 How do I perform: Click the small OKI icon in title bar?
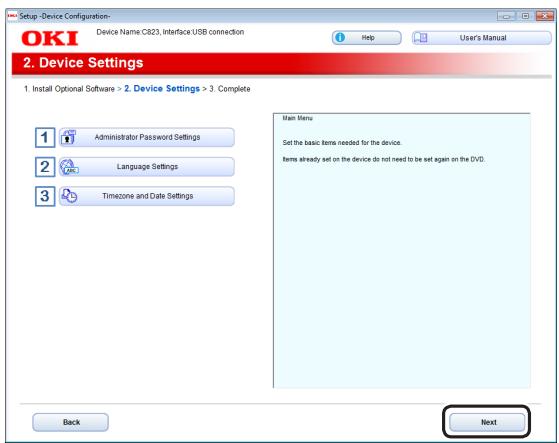coord(12,16)
